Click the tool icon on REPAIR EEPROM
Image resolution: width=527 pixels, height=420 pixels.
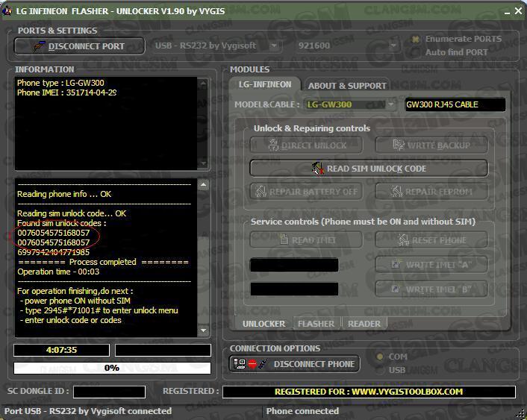pos(396,192)
